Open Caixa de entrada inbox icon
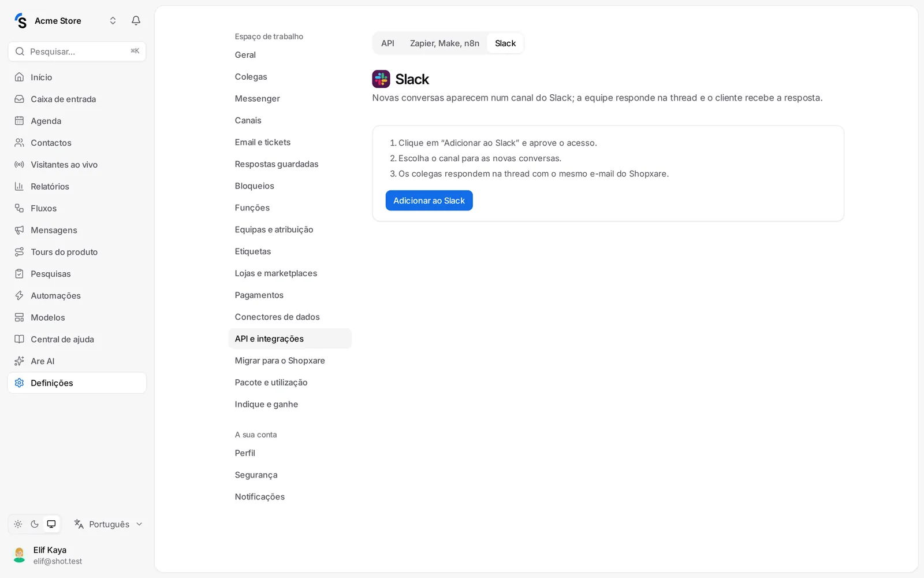Viewport: 924px width, 578px height. point(19,99)
